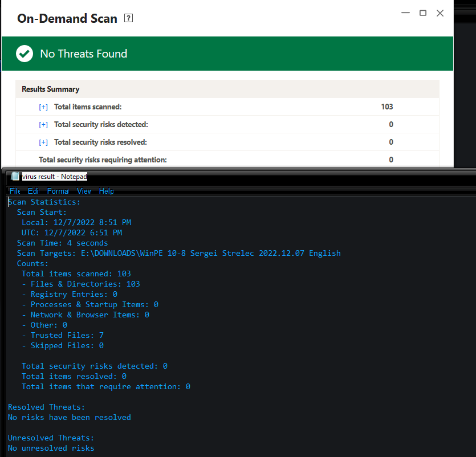This screenshot has width=476, height=457.
Task: Click the 'Scan Statistics:' line in Notepad
Action: coord(44,202)
